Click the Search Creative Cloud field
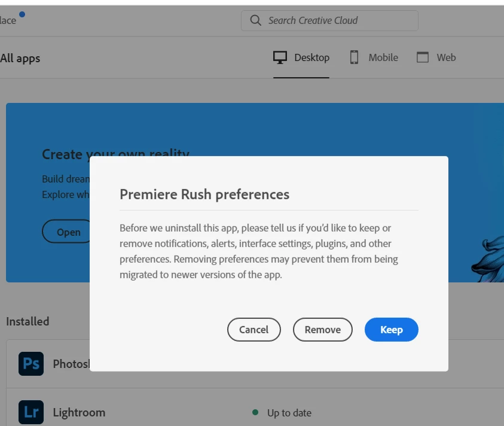The width and height of the screenshot is (504, 426). (329, 20)
